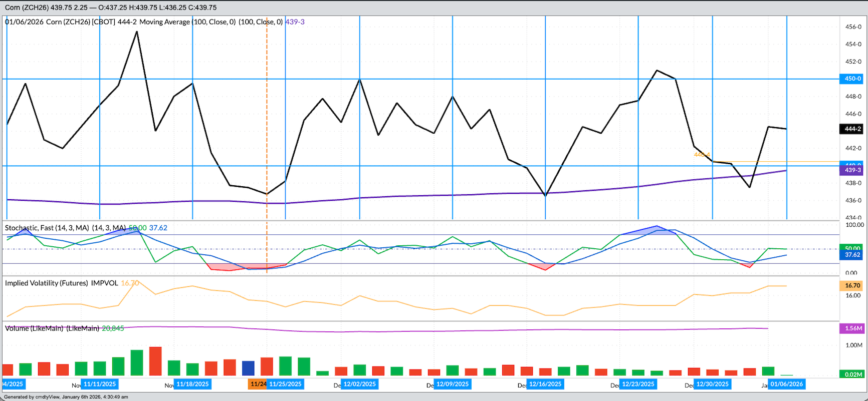Click the green 0.02M volume axis tag
Viewport: 868px width, 401px height.
(853, 374)
